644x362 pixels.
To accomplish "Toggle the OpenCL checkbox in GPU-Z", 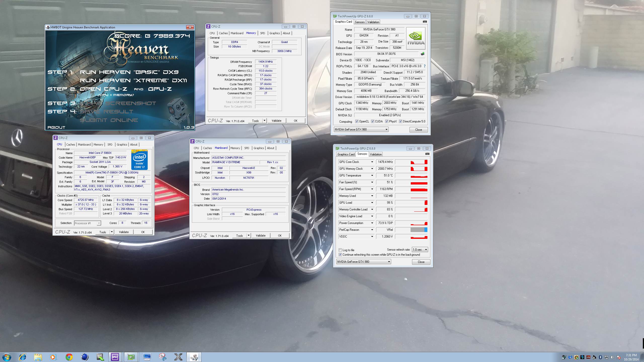I will (x=357, y=121).
